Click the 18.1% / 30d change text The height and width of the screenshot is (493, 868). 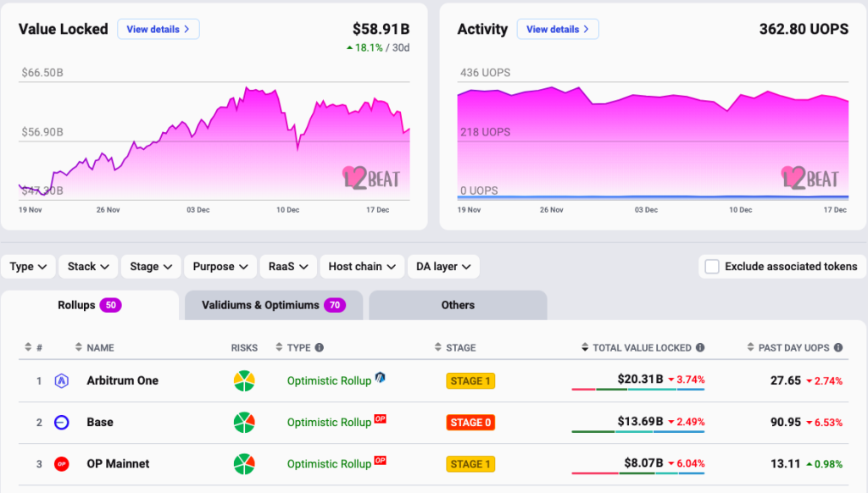[x=378, y=47]
